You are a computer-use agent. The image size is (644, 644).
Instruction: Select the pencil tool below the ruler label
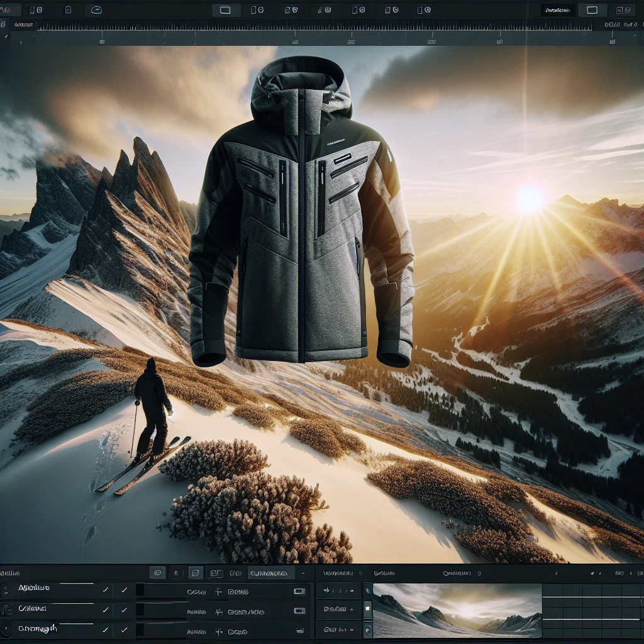(6, 36)
